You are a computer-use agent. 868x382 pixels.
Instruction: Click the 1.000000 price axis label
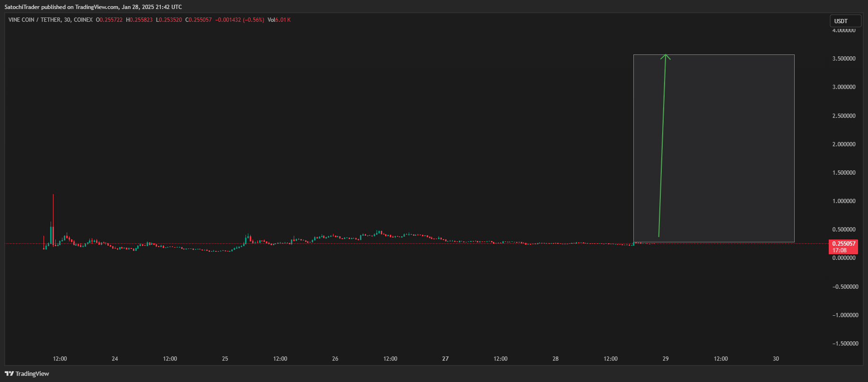844,201
